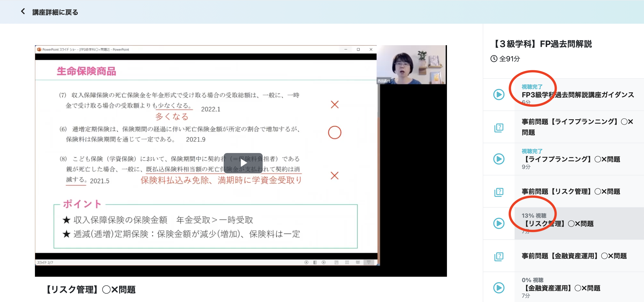Play the video with center play button
The height and width of the screenshot is (302, 644).
[x=243, y=163]
